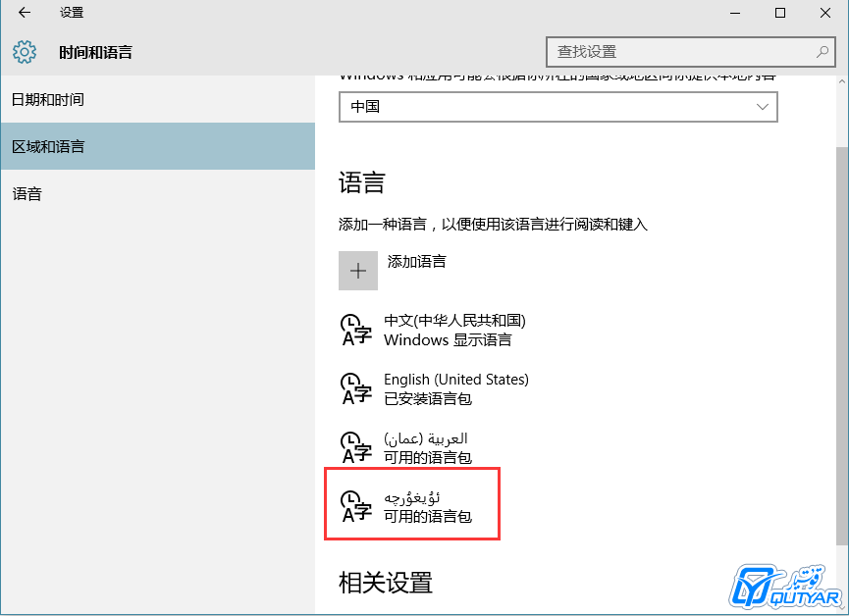Image resolution: width=849 pixels, height=616 pixels.
Task: Select the Uyghur language entry
Action: pyautogui.click(x=406, y=507)
